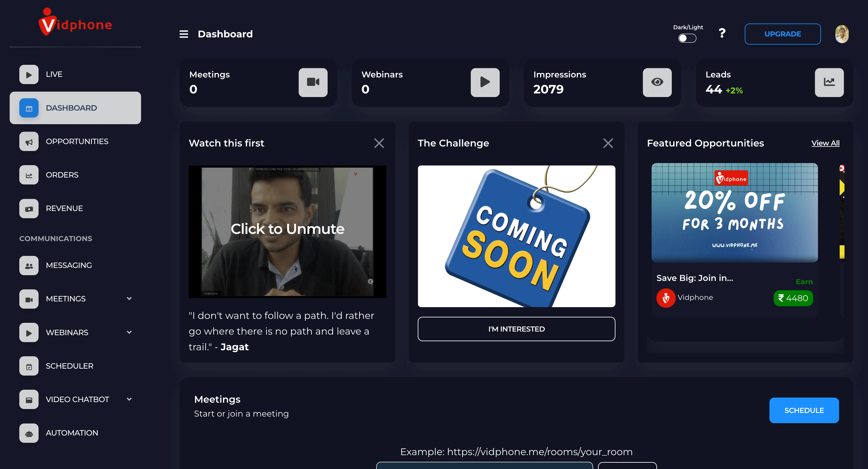868x469 pixels.
Task: Click the Vidphone logo
Action: [x=75, y=23]
